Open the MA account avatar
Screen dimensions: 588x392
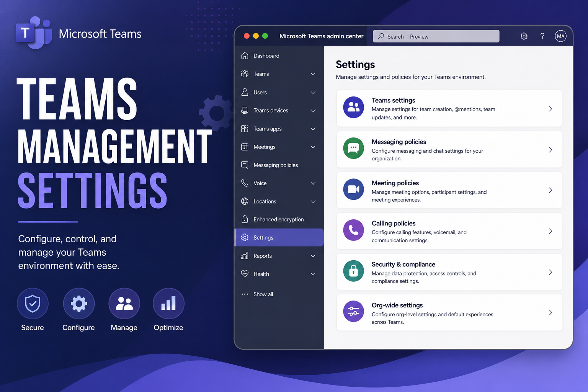pyautogui.click(x=560, y=36)
